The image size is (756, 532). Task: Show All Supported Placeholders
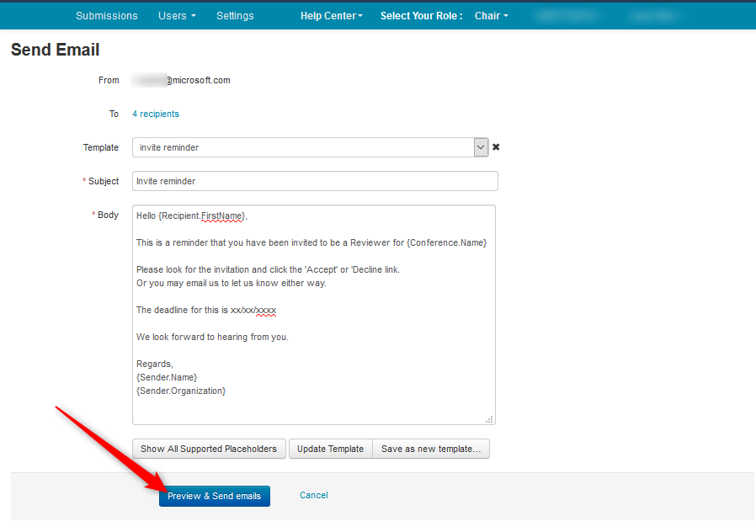coord(209,449)
